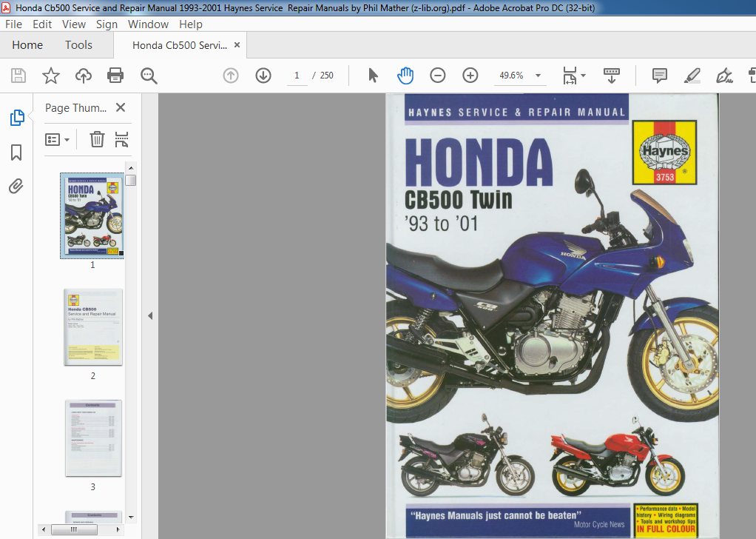756x539 pixels.
Task: Open the Bookmarks sidebar panel
Action: pos(16,152)
